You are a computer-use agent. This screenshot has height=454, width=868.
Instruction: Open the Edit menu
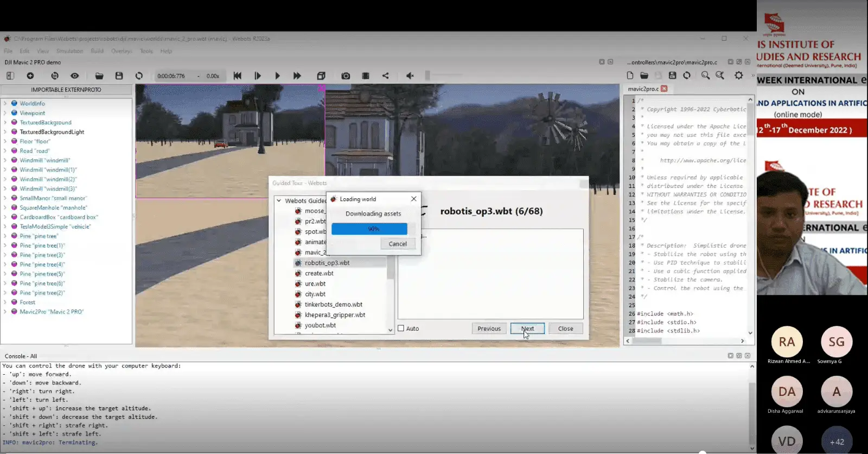[x=25, y=51]
